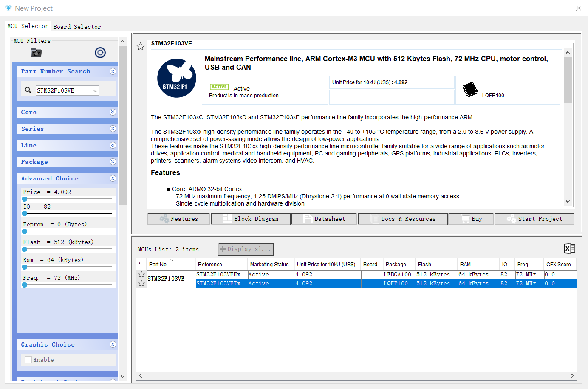This screenshot has height=389, width=588.
Task: Click the STM32 F1 butterfly logo
Action: pos(177,78)
